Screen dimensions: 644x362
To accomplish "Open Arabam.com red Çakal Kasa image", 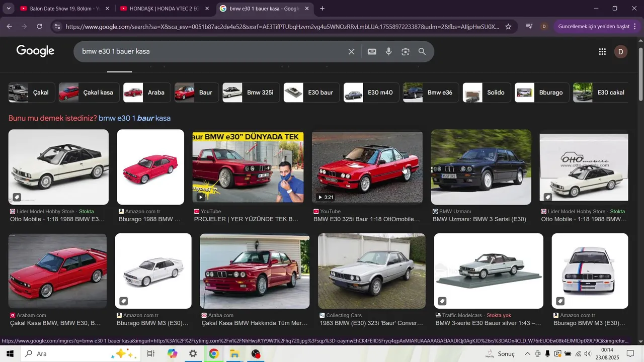I will point(57,271).
